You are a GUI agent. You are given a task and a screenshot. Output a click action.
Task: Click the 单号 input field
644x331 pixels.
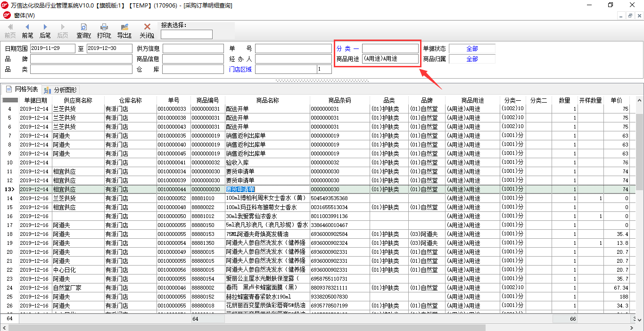click(x=293, y=48)
